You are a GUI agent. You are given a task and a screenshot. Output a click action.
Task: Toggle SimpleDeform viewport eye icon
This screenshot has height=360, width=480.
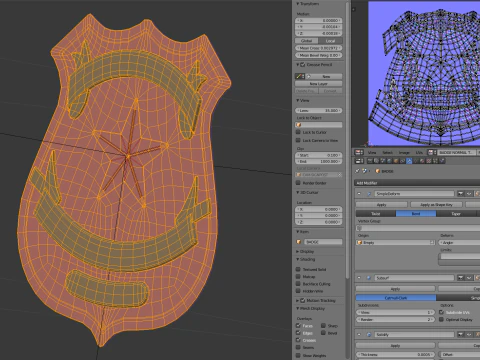(x=469, y=193)
